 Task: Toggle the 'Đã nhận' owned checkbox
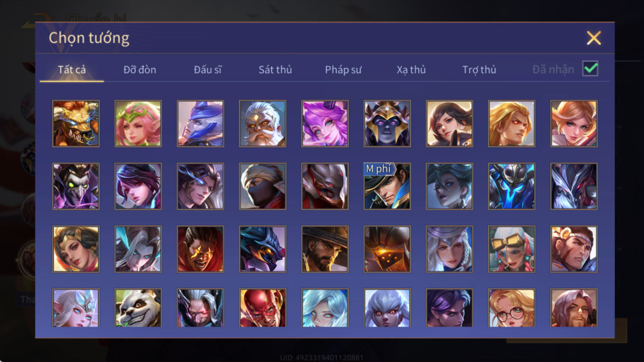point(590,69)
